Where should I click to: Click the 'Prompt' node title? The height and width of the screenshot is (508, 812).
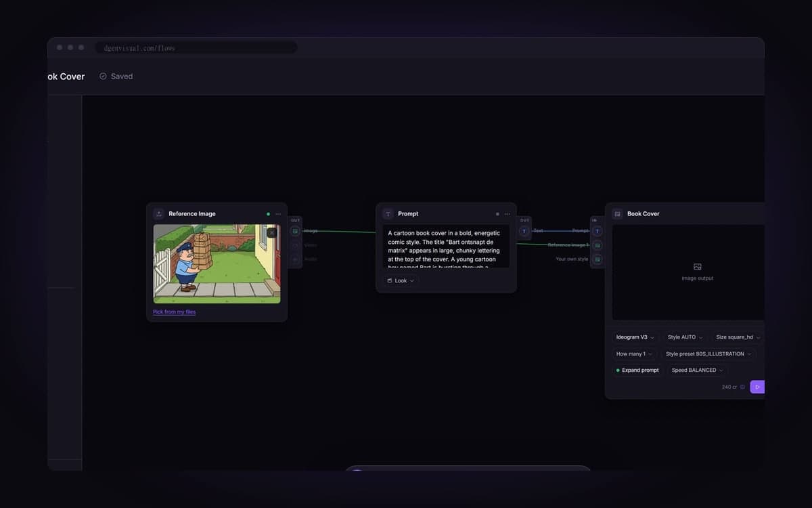click(x=408, y=214)
